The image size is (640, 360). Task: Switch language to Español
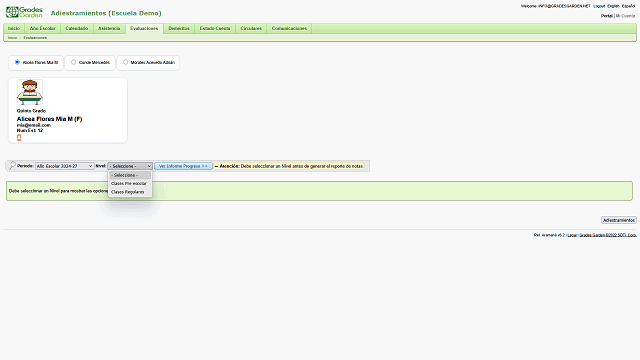[x=629, y=6]
